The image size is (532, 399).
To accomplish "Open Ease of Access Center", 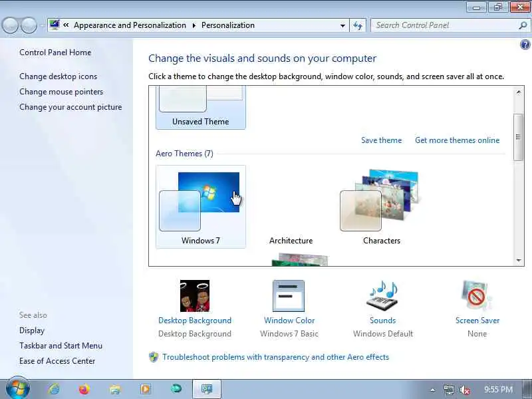I will [x=57, y=361].
